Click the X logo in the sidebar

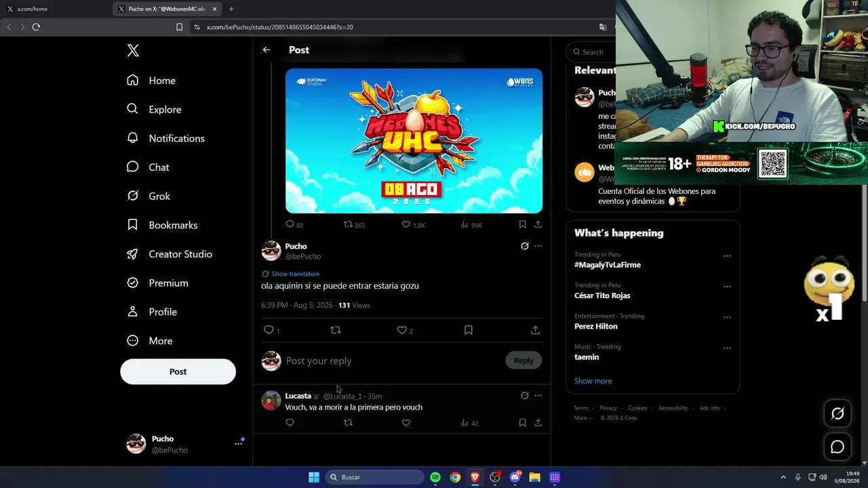coord(133,50)
